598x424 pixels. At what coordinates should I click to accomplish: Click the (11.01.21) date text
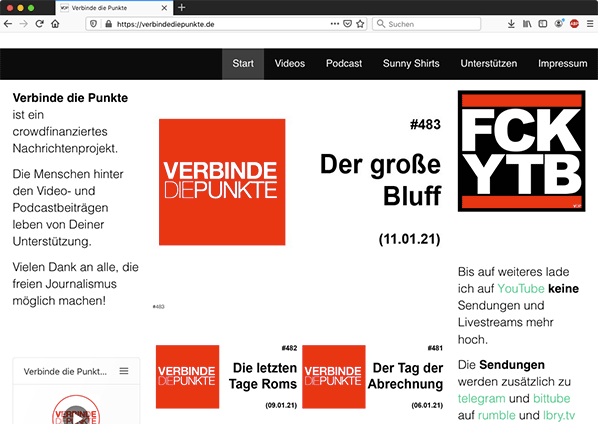[409, 239]
